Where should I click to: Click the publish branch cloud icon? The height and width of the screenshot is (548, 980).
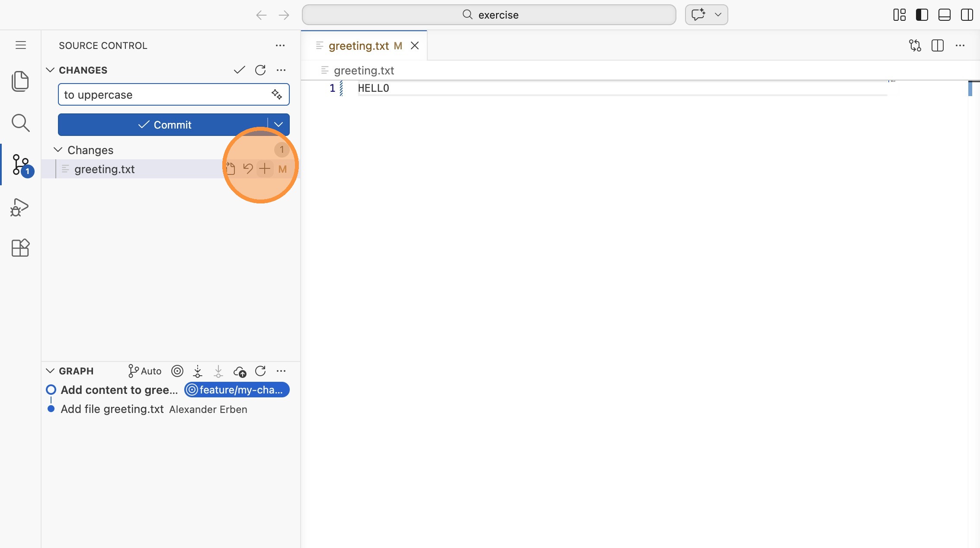[240, 371]
